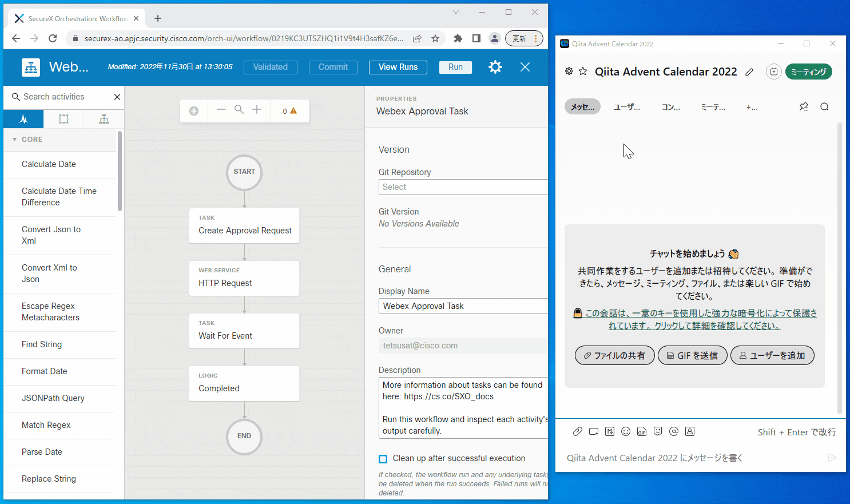This screenshot has height=504, width=850.
Task: Reload the SecureX page
Action: tap(53, 38)
